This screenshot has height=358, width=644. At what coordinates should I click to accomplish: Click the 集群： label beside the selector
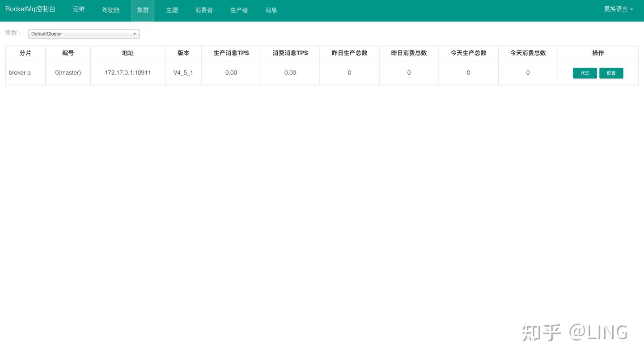13,33
